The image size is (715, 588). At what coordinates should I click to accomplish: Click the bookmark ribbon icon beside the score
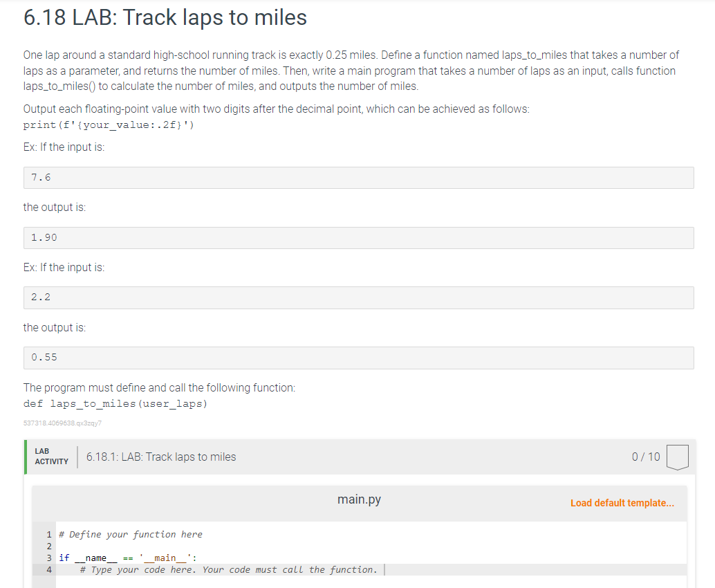(x=678, y=457)
